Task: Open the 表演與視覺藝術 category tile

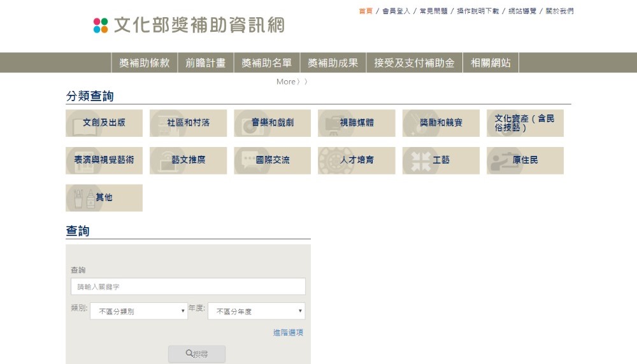Action: pos(104,161)
